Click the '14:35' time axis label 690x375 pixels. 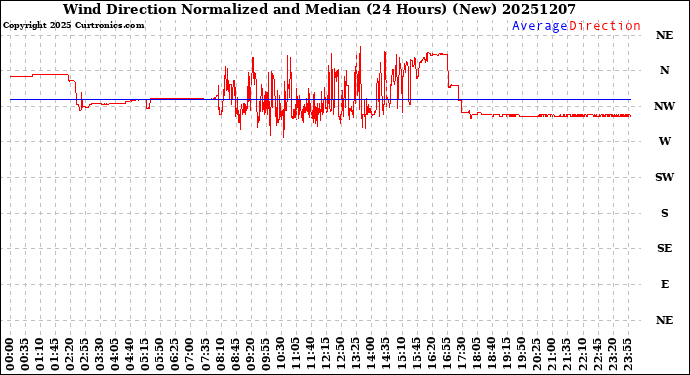point(385,354)
